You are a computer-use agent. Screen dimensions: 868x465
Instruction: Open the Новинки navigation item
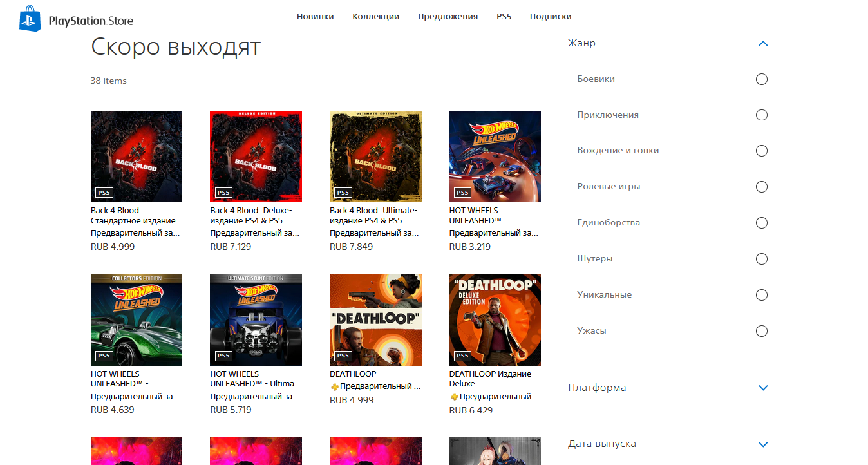click(x=316, y=17)
